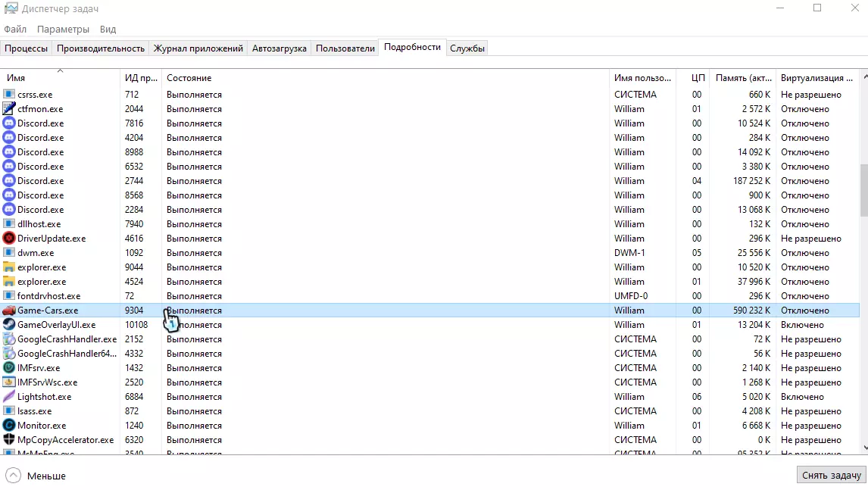The width and height of the screenshot is (868, 490).
Task: Sort by the ЦП column header
Action: coord(693,78)
